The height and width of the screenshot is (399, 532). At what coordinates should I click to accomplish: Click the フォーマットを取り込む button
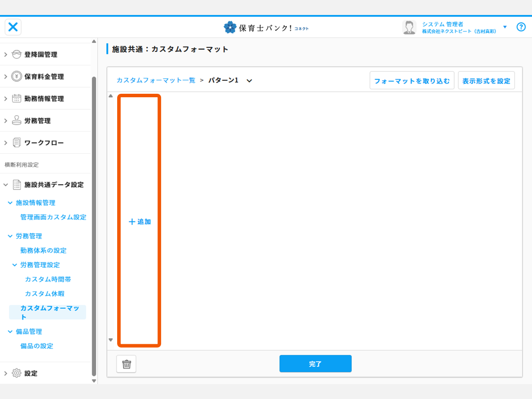412,80
